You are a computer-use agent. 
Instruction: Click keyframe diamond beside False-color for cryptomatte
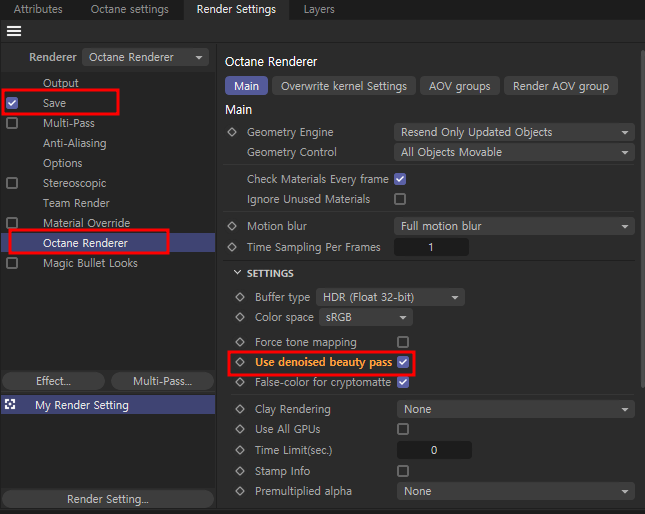[240, 382]
